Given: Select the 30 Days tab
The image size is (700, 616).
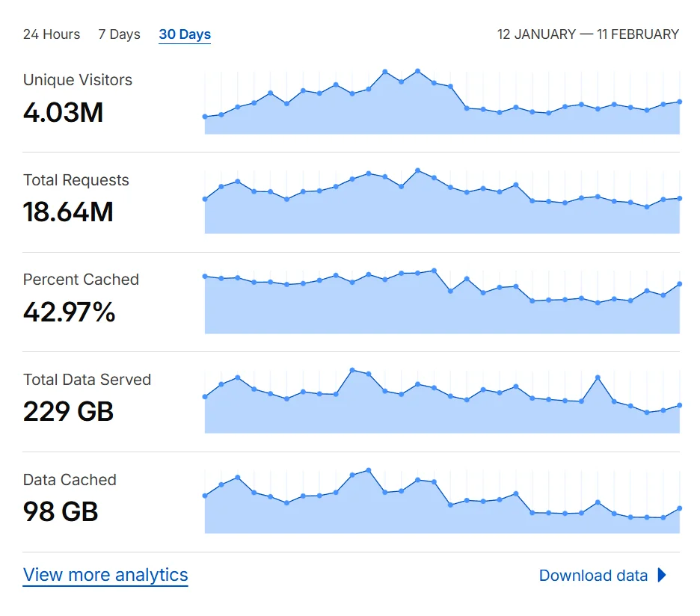Looking at the screenshot, I should point(185,34).
